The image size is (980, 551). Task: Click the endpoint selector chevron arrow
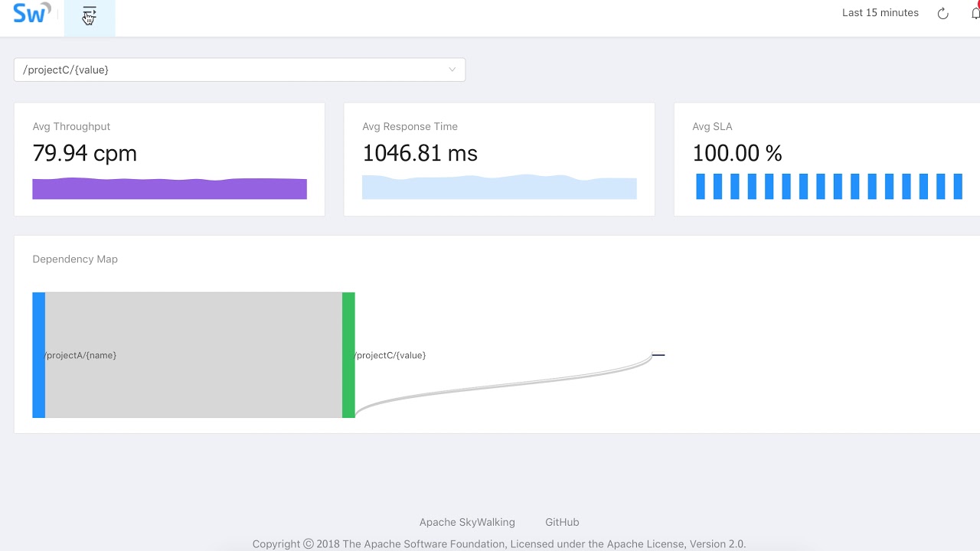pyautogui.click(x=452, y=70)
